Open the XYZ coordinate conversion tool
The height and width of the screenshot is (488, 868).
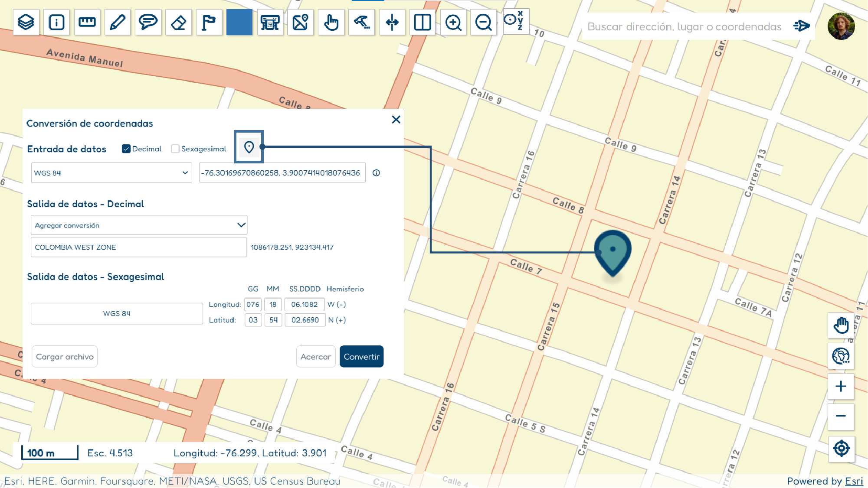click(516, 21)
